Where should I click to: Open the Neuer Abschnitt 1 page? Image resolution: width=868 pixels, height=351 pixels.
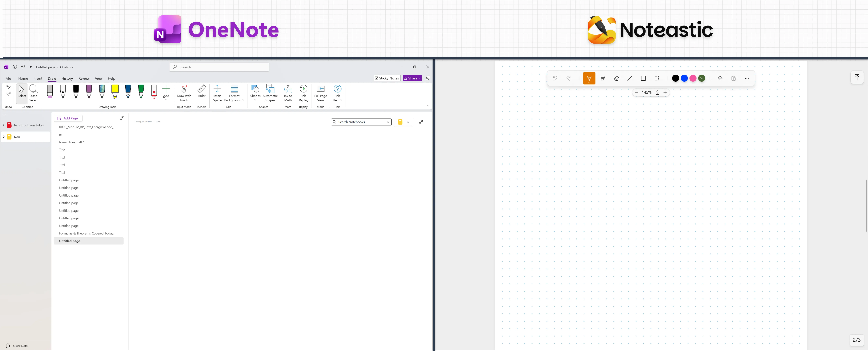(x=88, y=142)
